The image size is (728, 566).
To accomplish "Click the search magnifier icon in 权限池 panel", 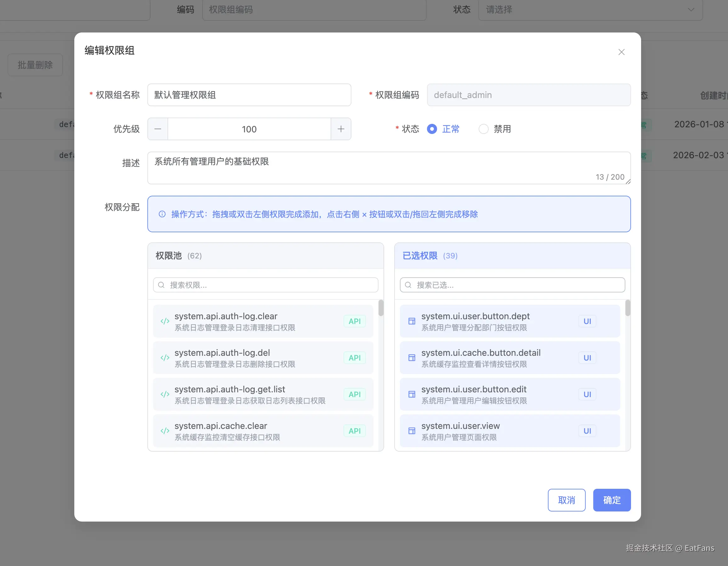I will [161, 285].
